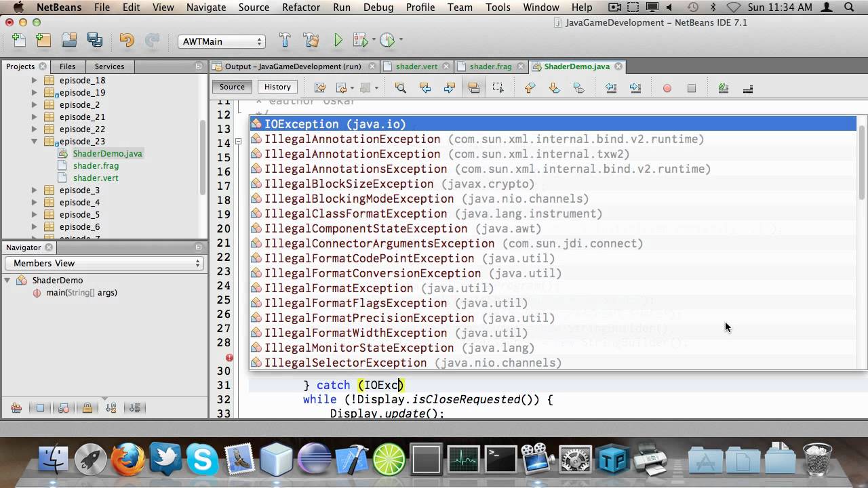Open Debug Project dropdown arrow
868x488 pixels.
(x=374, y=41)
